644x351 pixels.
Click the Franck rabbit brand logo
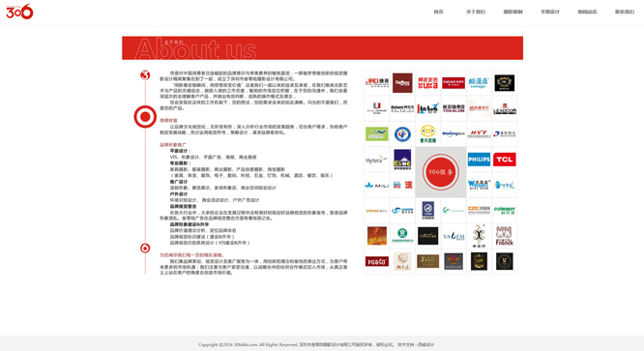[x=505, y=236]
